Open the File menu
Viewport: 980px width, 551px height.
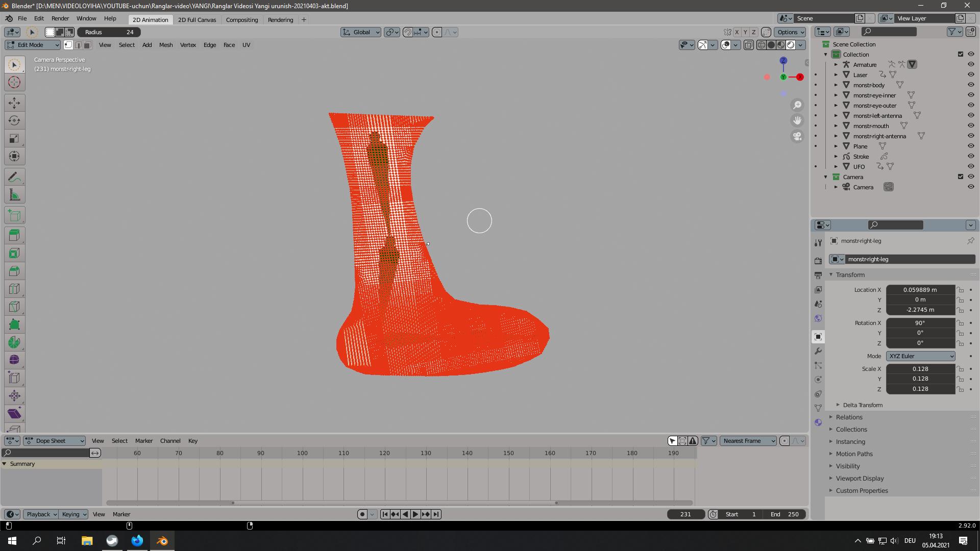[x=22, y=18]
